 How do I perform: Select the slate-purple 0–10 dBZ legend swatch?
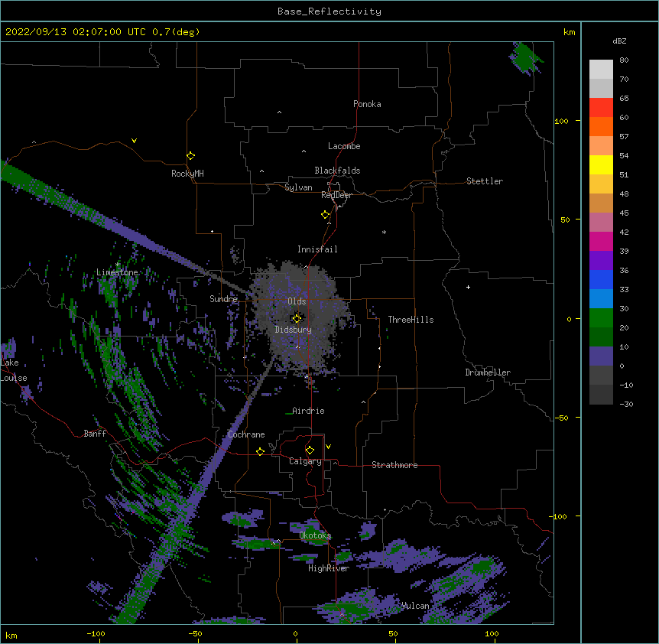601,356
